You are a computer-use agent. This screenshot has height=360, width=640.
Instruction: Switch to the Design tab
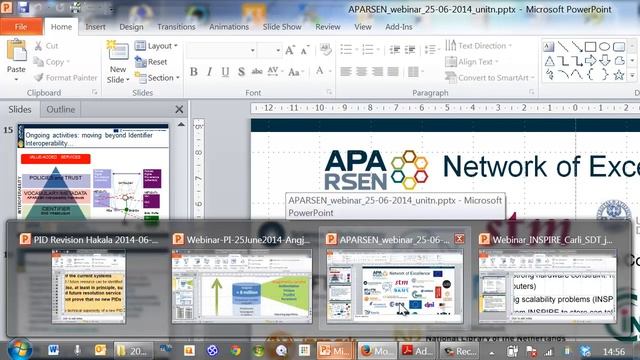pos(131,27)
